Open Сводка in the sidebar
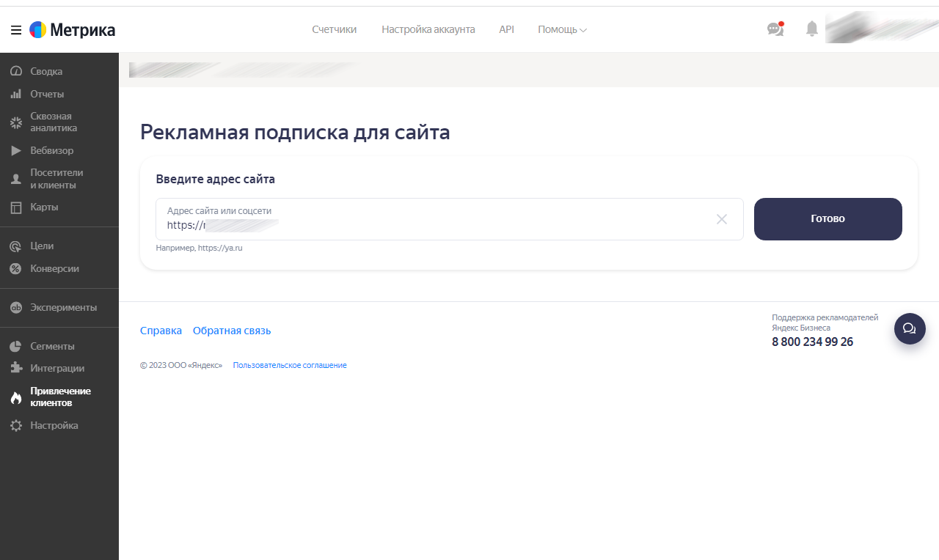The image size is (939, 560). [x=46, y=71]
